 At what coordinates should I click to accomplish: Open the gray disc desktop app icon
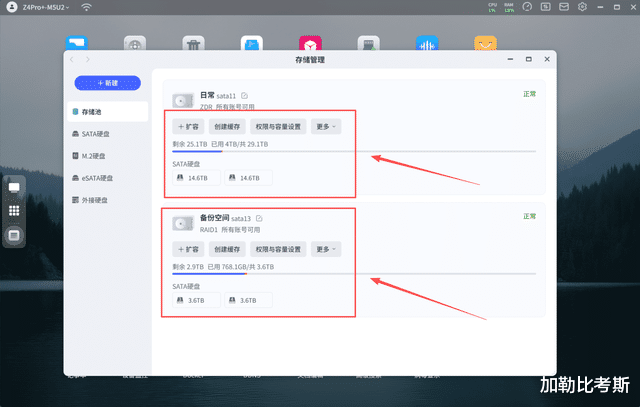tap(135, 43)
